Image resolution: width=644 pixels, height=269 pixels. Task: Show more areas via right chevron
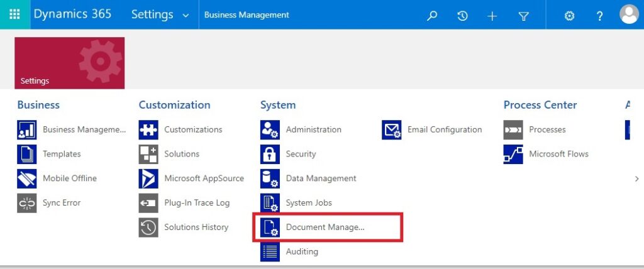tap(637, 178)
